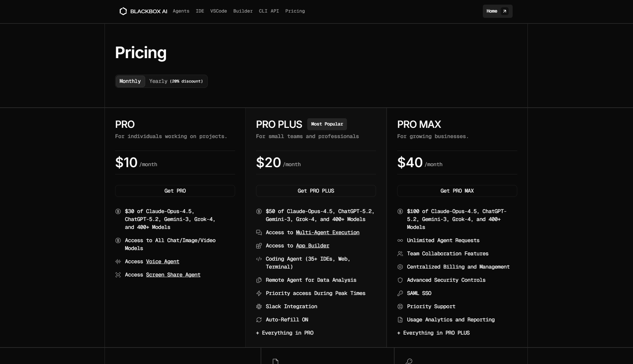Click the infinity icon beside Unlimited Agent Requests
633x364 pixels.
point(400,240)
